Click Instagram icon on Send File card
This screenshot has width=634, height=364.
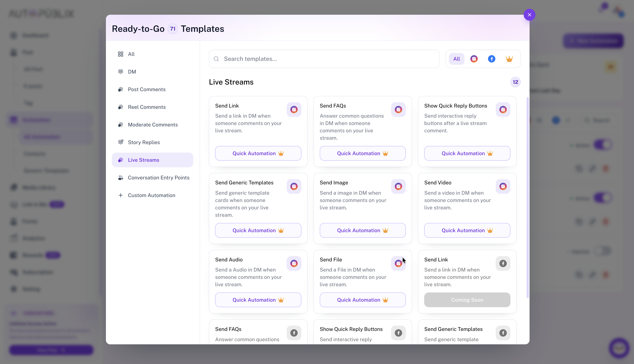point(398,263)
